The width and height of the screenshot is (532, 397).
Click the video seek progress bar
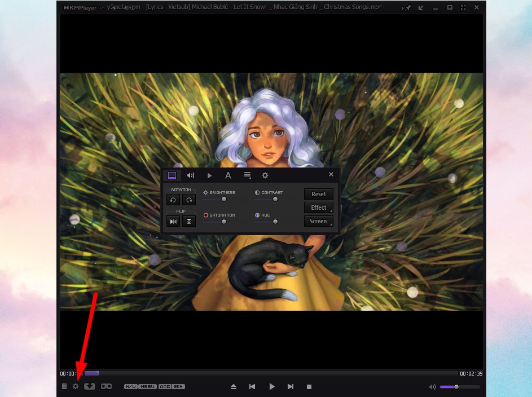[x=271, y=373]
